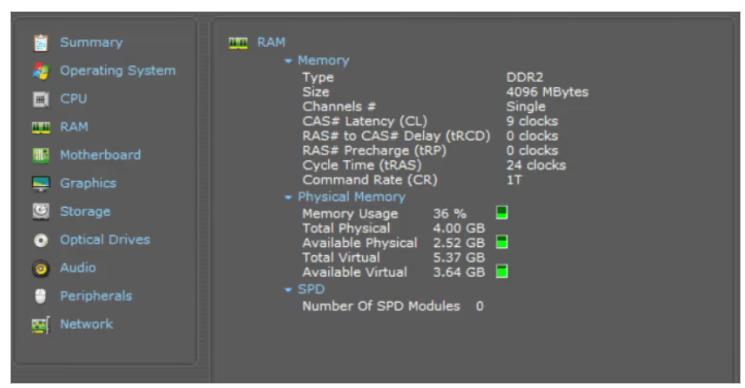Open the Audio speaker icon
The width and height of the screenshot is (745, 388).
[41, 268]
